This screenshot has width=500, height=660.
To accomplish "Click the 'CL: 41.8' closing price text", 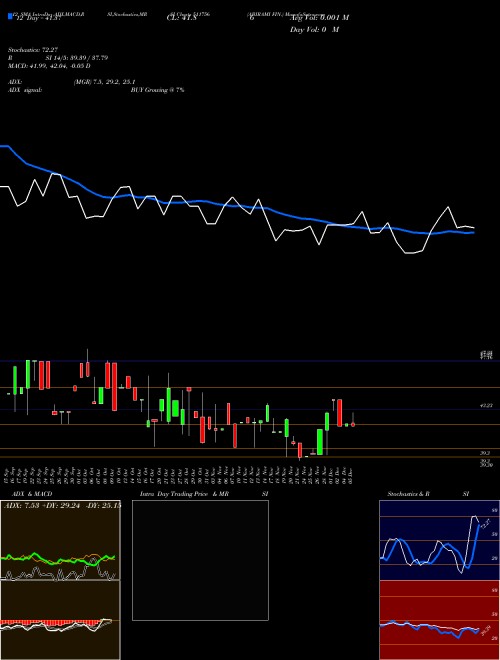I will (x=182, y=18).
